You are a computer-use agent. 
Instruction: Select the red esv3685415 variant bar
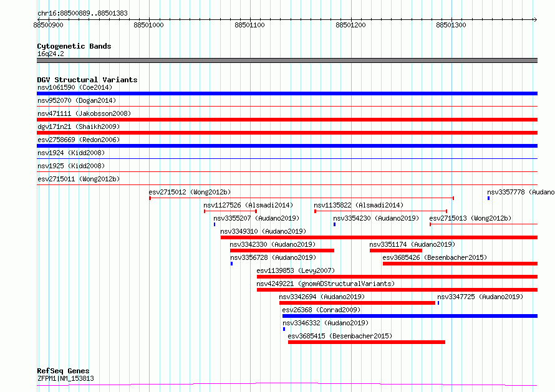click(x=366, y=342)
